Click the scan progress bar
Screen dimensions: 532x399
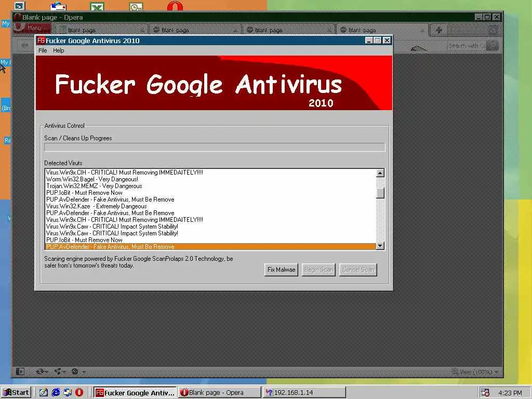pyautogui.click(x=215, y=147)
